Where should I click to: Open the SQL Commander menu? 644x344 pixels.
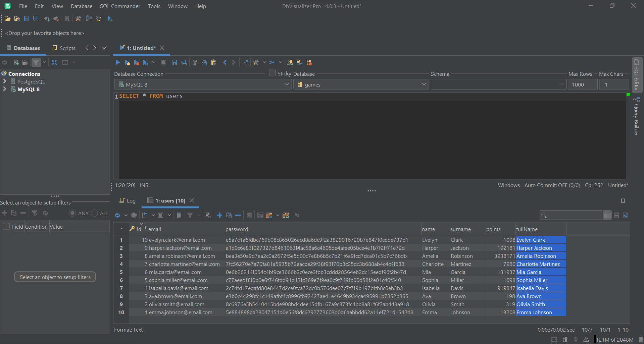coord(119,6)
